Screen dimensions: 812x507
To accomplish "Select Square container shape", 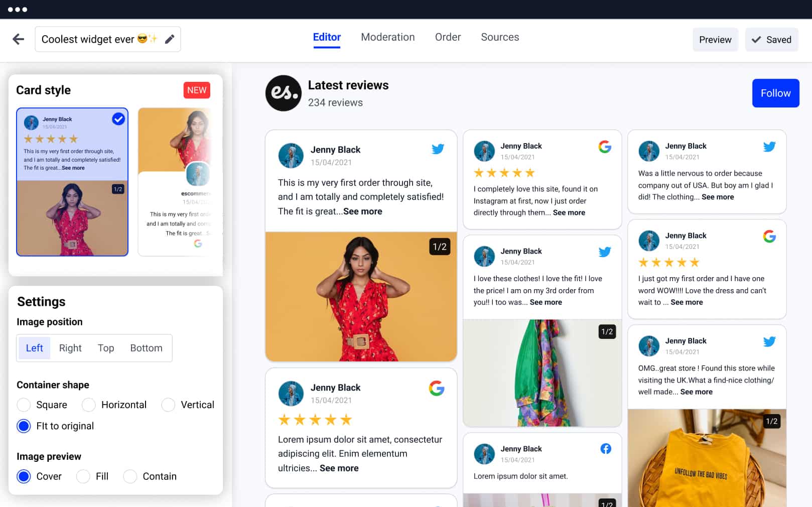I will coord(24,405).
